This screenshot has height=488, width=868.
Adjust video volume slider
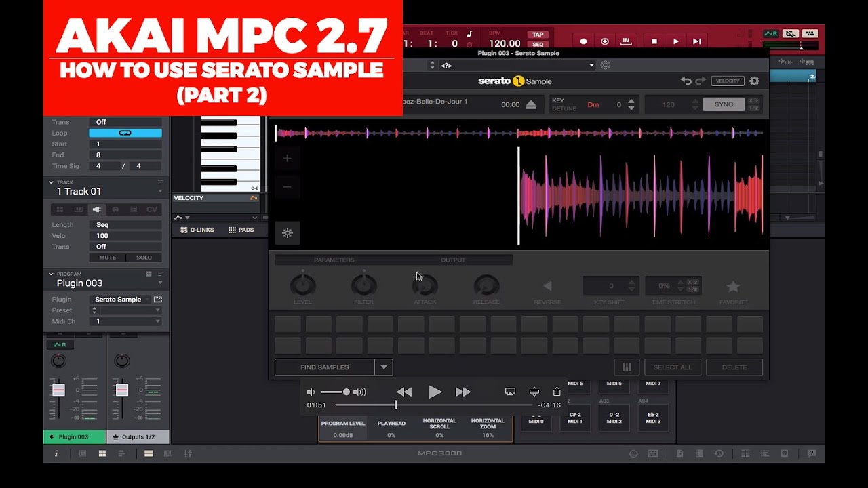click(x=335, y=392)
